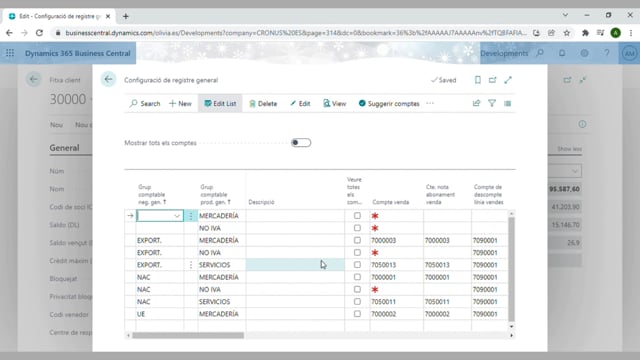This screenshot has height=360, width=640.
Task: Expand the dialog to full screen
Action: click(508, 80)
